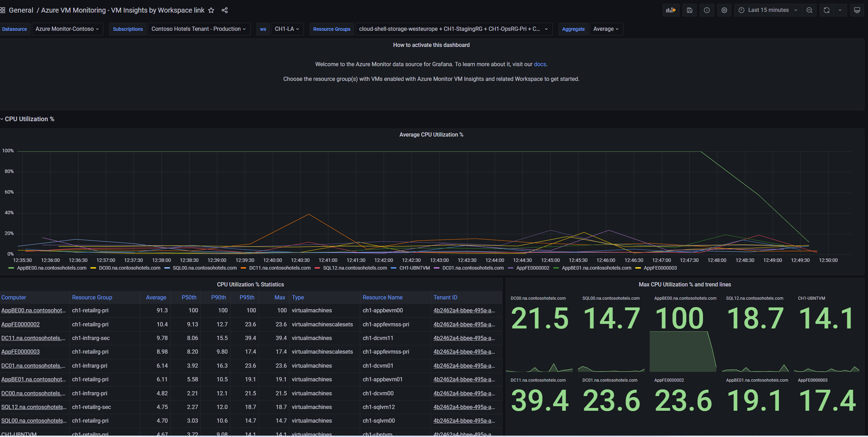The height and width of the screenshot is (437, 868).
Task: Open dashboard insights info icon
Action: [x=707, y=10]
